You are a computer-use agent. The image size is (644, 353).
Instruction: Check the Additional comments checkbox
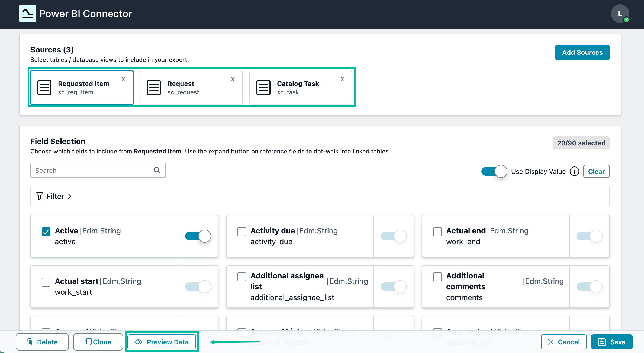[437, 277]
